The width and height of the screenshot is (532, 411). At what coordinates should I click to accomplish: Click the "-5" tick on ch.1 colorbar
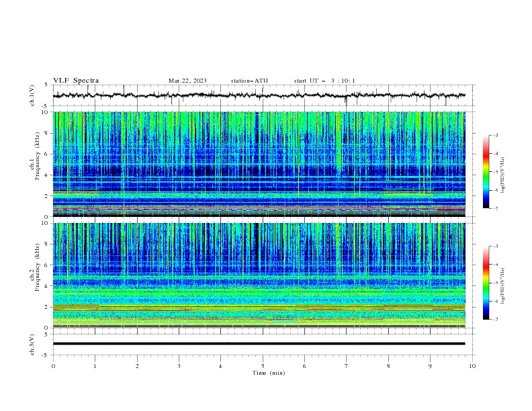point(495,172)
